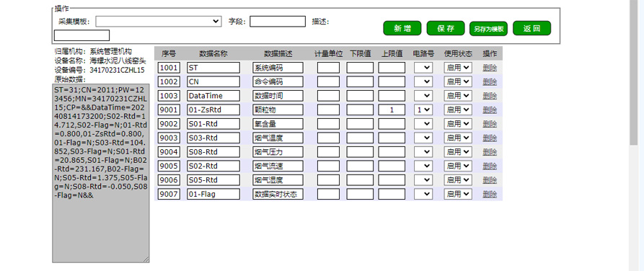The width and height of the screenshot is (644, 271).
Task: Click the 上限值 field containing 1
Action: point(392,110)
